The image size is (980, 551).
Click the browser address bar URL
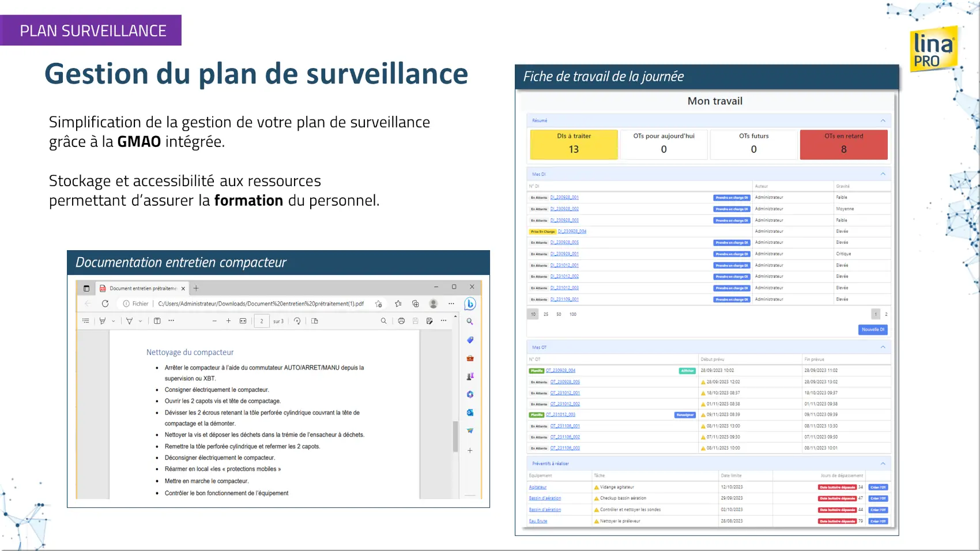(261, 304)
